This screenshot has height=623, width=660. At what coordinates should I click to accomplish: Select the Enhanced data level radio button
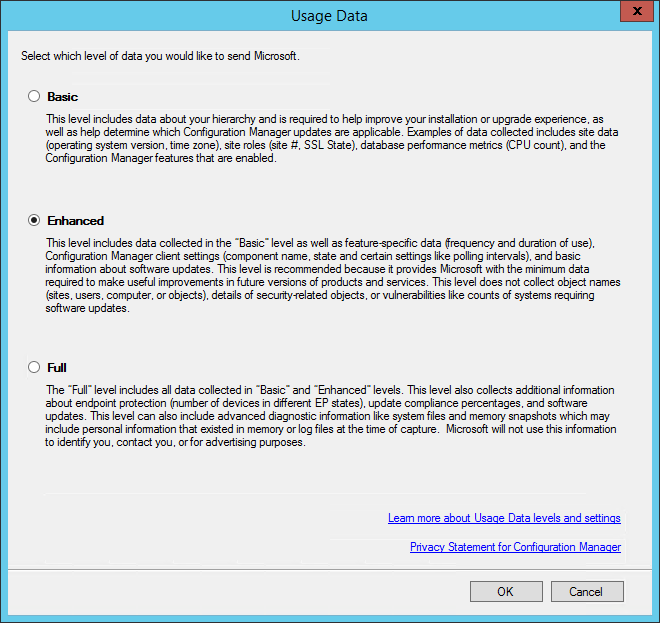click(x=34, y=220)
